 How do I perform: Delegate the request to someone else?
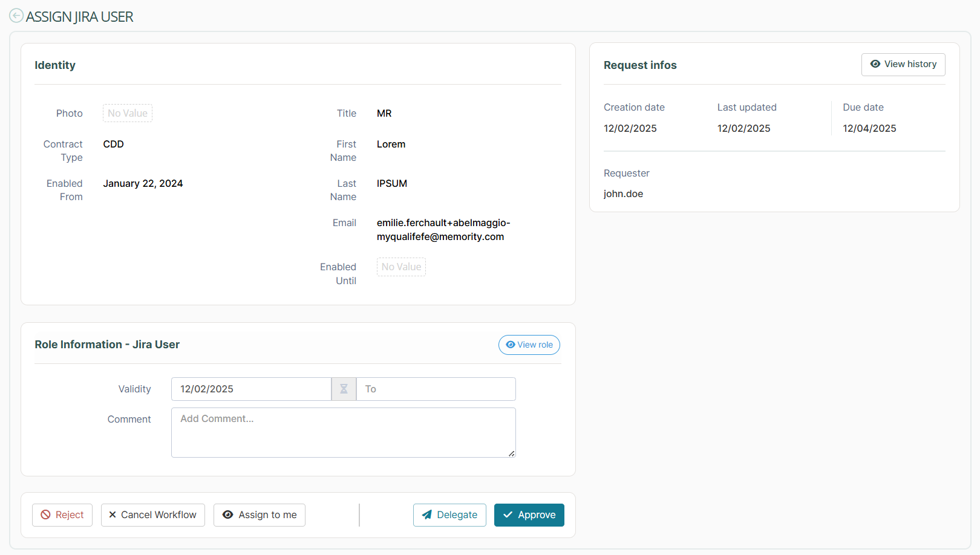tap(449, 515)
